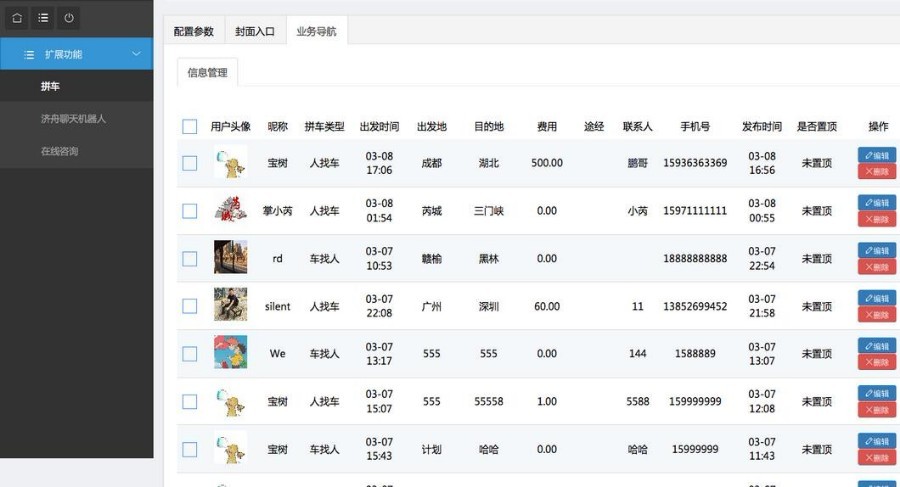Check the row with phone 159999999
Screen dimensions: 900x487
[x=189, y=401]
